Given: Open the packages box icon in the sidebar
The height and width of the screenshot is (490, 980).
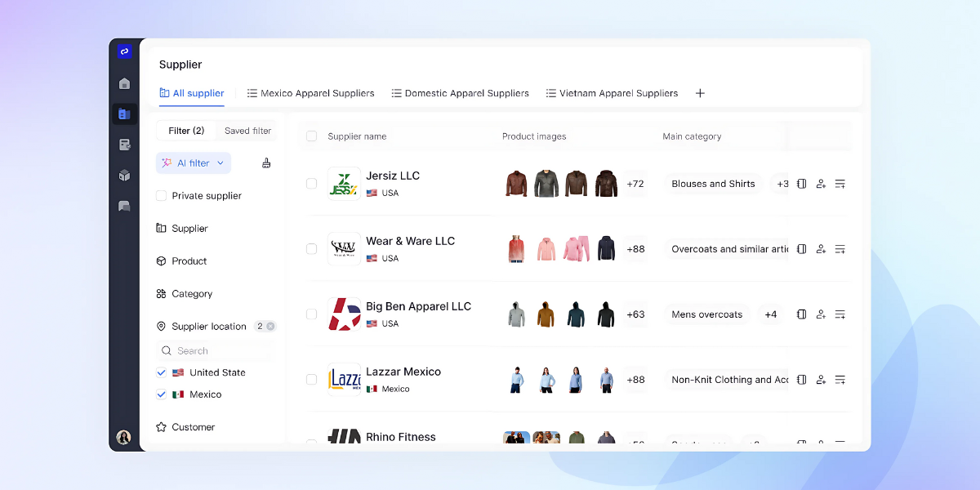Looking at the screenshot, I should click(124, 175).
